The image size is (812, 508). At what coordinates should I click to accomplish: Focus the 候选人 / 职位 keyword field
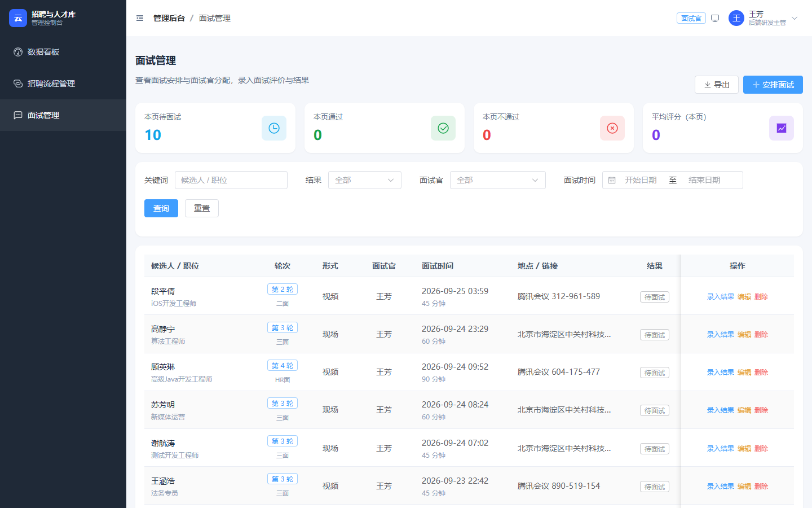231,180
